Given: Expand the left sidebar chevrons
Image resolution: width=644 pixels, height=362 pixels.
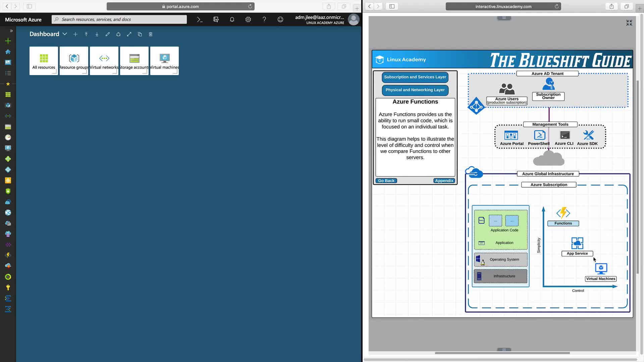Looking at the screenshot, I should click(x=11, y=31).
